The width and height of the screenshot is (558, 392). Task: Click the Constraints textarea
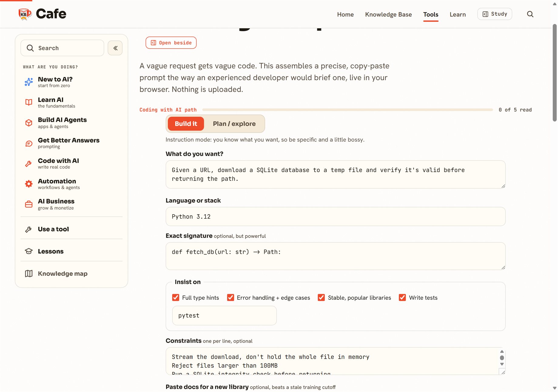(335, 361)
